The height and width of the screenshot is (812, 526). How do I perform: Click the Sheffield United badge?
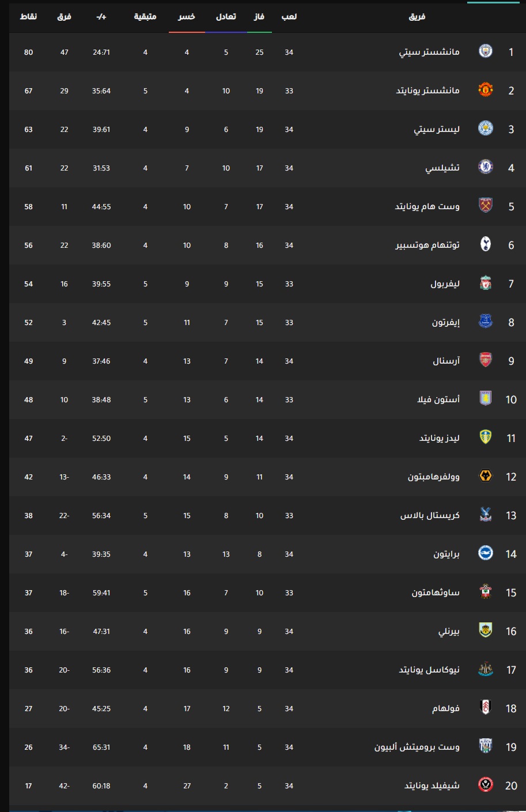tap(486, 785)
